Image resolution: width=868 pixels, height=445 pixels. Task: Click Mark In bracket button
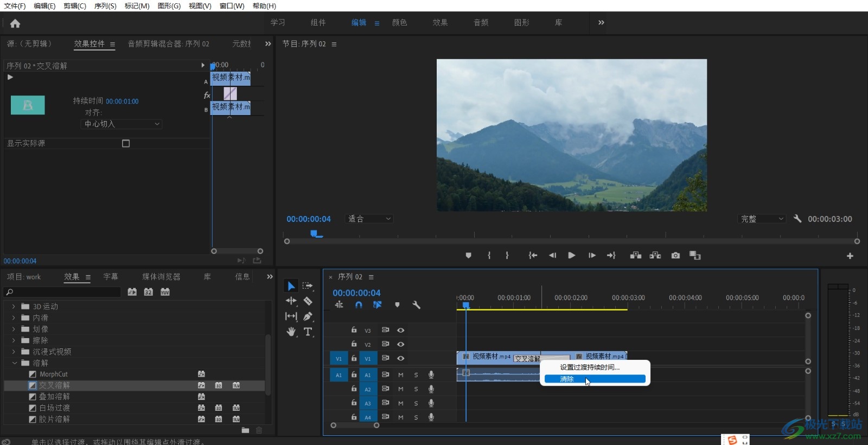[x=489, y=256]
